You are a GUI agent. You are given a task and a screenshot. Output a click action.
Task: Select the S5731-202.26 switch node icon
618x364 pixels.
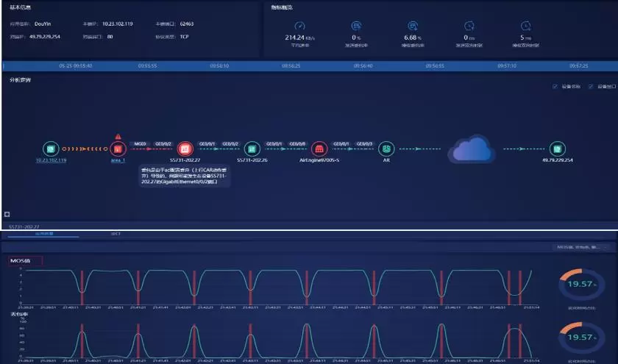[x=252, y=149]
